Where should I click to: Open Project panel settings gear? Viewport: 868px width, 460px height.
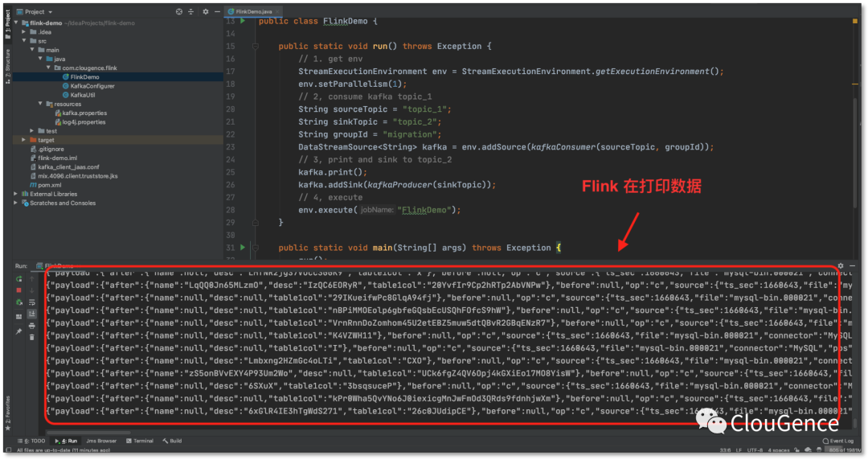click(x=206, y=11)
